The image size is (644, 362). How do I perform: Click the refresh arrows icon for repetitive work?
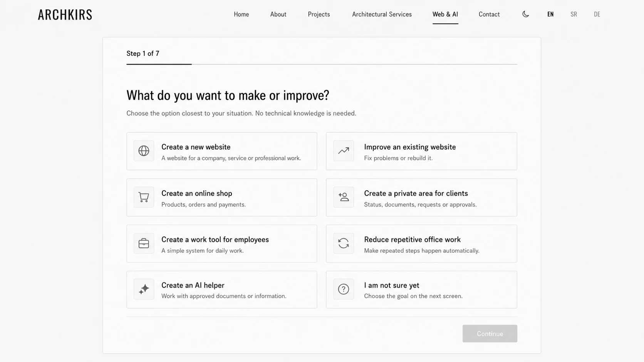click(x=344, y=243)
